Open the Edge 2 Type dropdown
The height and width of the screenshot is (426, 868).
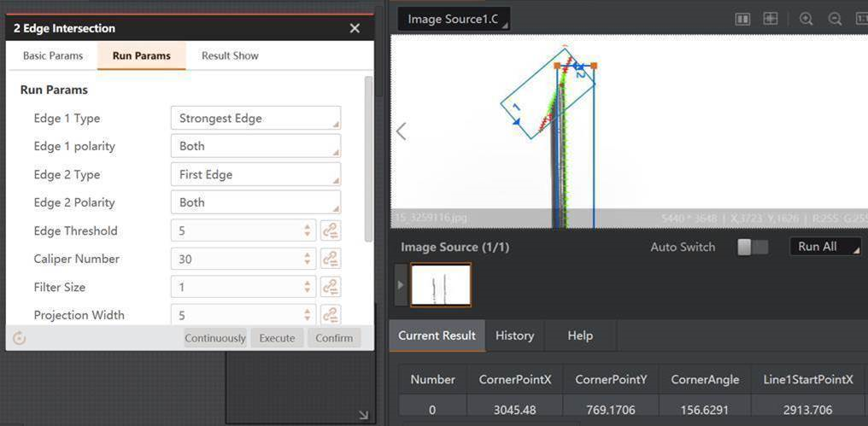point(255,175)
